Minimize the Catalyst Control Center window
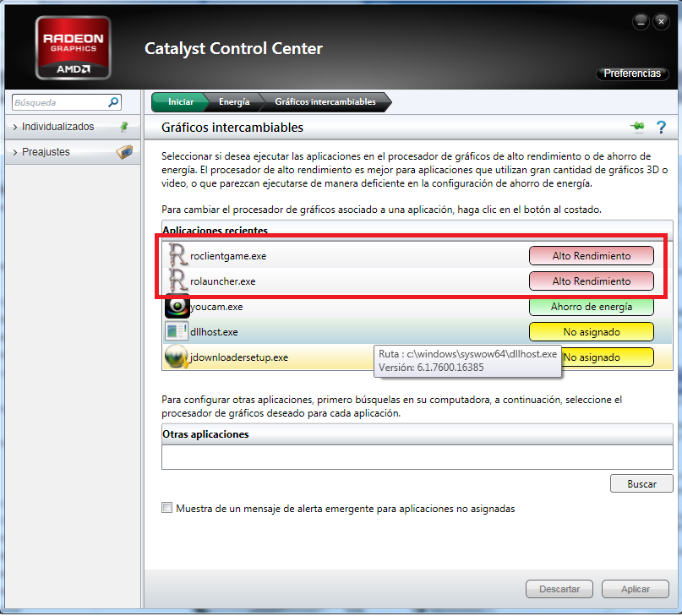 click(641, 21)
